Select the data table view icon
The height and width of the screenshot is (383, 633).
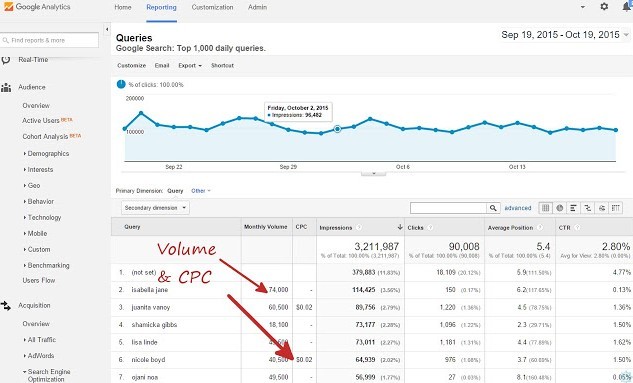point(545,208)
